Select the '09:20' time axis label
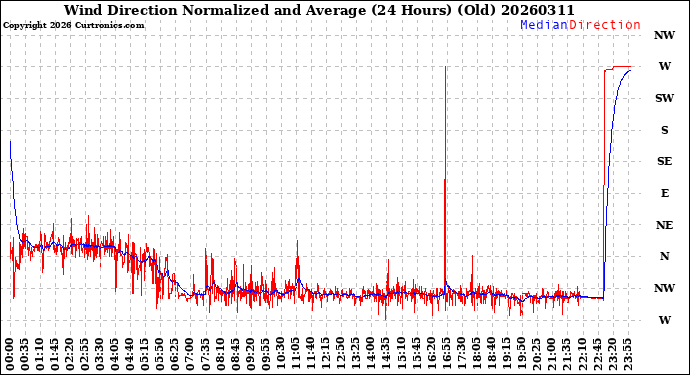The image size is (690, 375). [x=250, y=354]
